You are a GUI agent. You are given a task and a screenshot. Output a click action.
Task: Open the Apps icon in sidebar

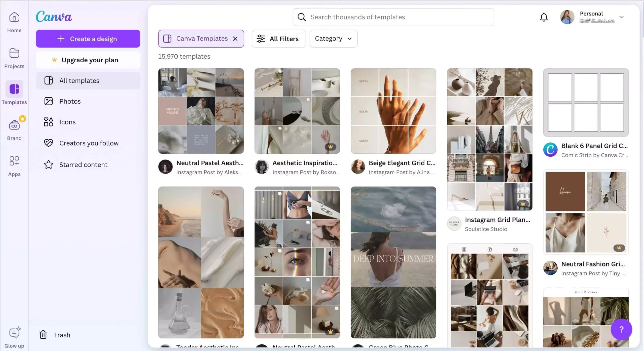(x=14, y=161)
